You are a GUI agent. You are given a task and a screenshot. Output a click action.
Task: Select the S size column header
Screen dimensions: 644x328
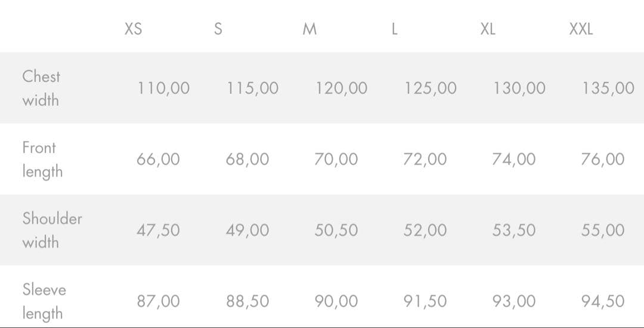[x=218, y=29]
